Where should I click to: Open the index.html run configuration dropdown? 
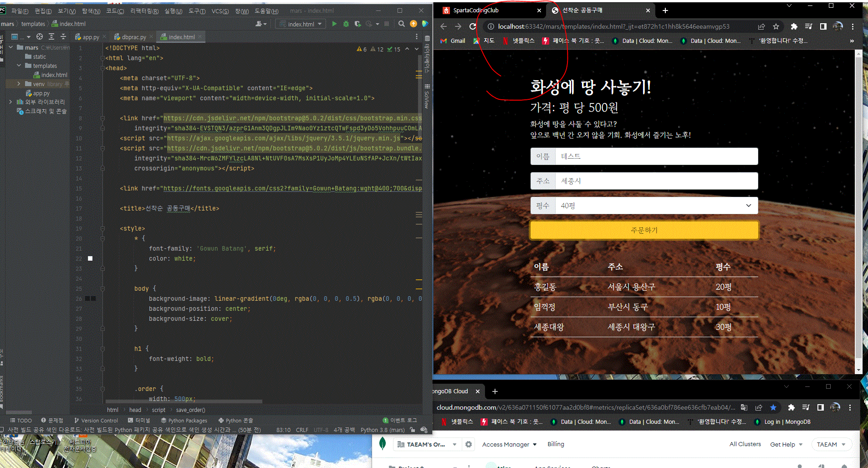(301, 24)
